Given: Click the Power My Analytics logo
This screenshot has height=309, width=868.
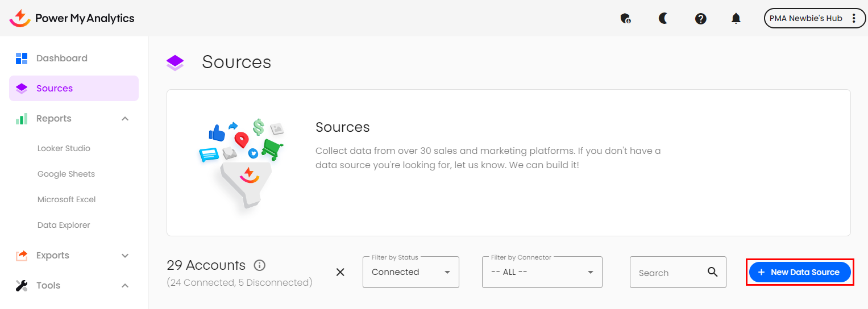Looking at the screenshot, I should pos(72,18).
